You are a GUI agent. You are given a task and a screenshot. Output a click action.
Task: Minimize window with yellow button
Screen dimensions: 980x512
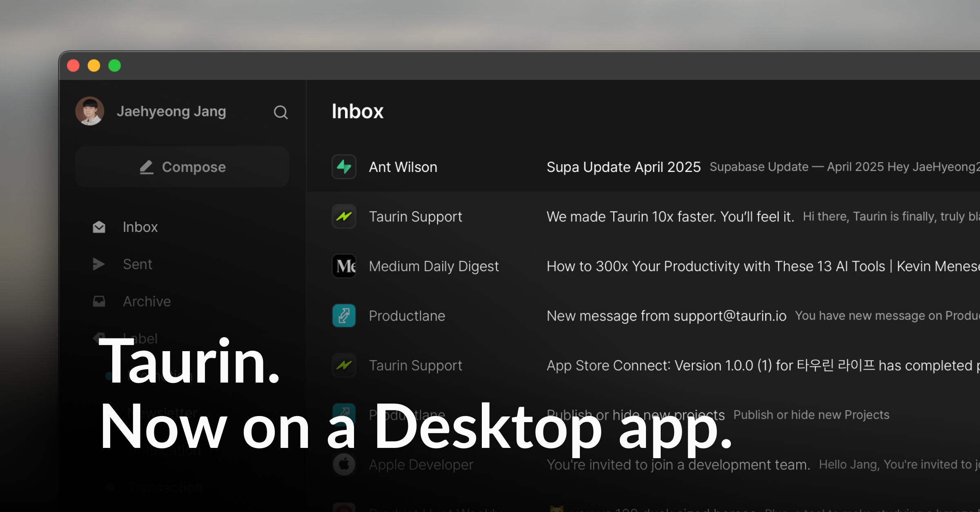[x=94, y=65]
